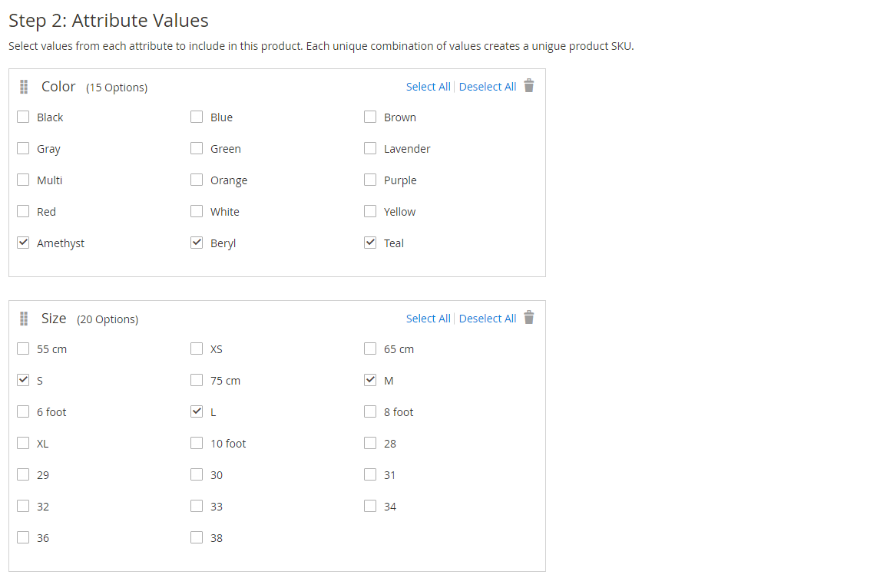This screenshot has height=588, width=877.
Task: Click the Color attribute drag handle
Action: tap(24, 87)
